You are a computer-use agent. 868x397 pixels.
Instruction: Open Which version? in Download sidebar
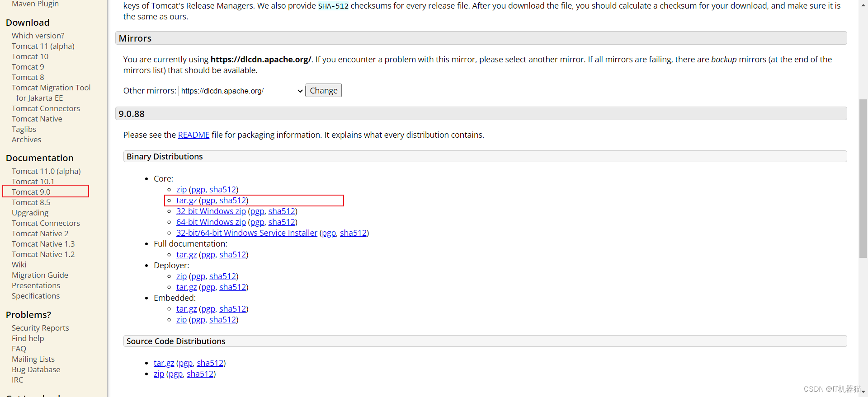38,36
